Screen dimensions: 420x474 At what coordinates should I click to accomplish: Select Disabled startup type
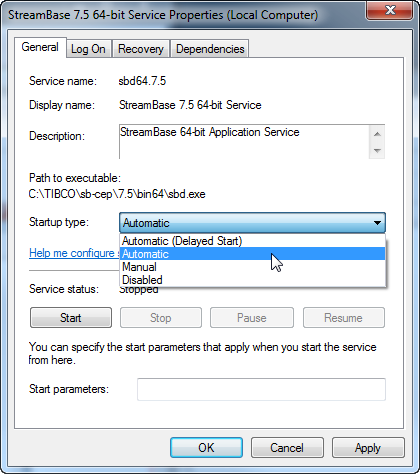(x=252, y=280)
